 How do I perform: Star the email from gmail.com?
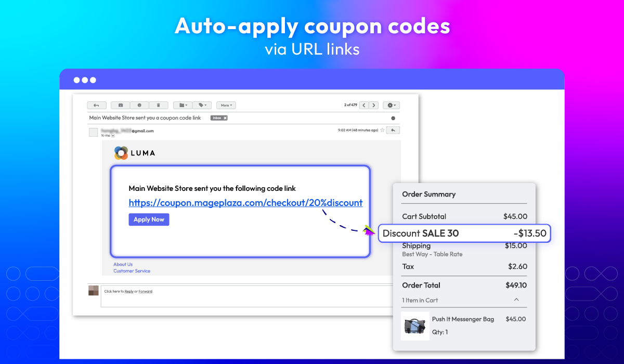[382, 131]
